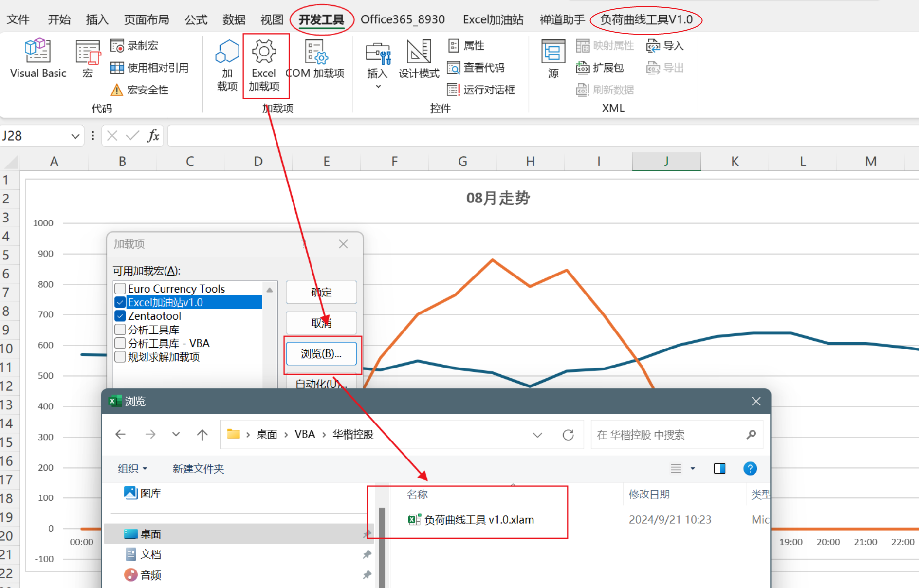
Task: Uncheck the Zentaotool add-in
Action: (x=120, y=316)
